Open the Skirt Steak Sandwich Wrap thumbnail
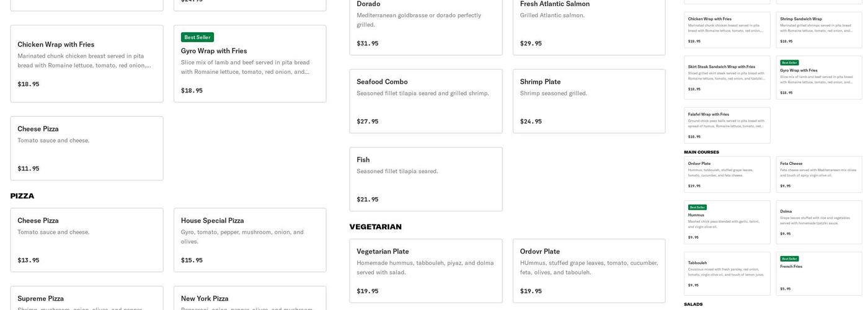This screenshot has width=868, height=310. point(727,77)
